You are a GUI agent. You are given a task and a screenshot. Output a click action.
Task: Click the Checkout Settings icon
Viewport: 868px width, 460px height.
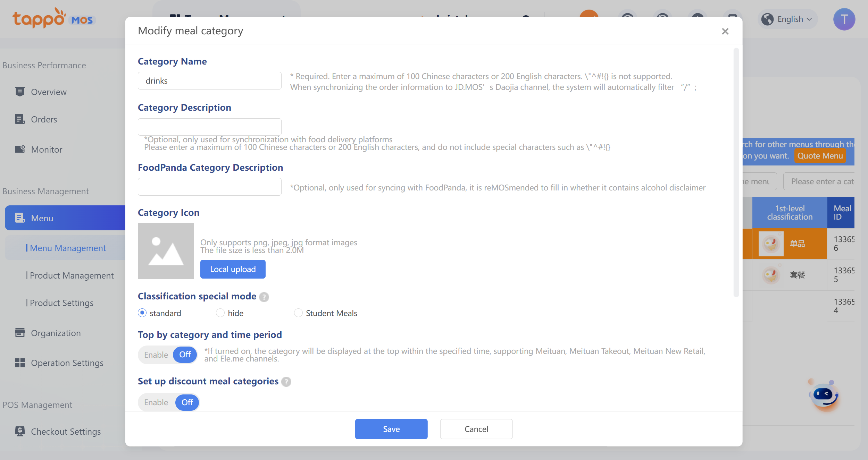(20, 431)
